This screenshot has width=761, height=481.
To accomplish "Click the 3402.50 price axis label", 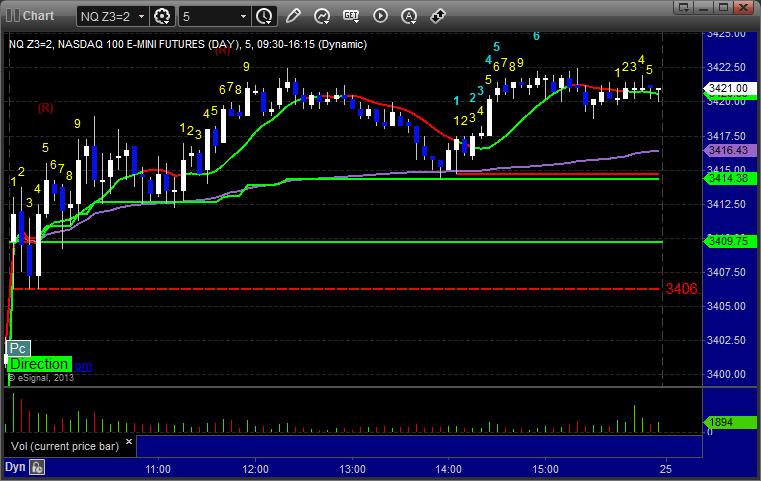I will click(726, 340).
